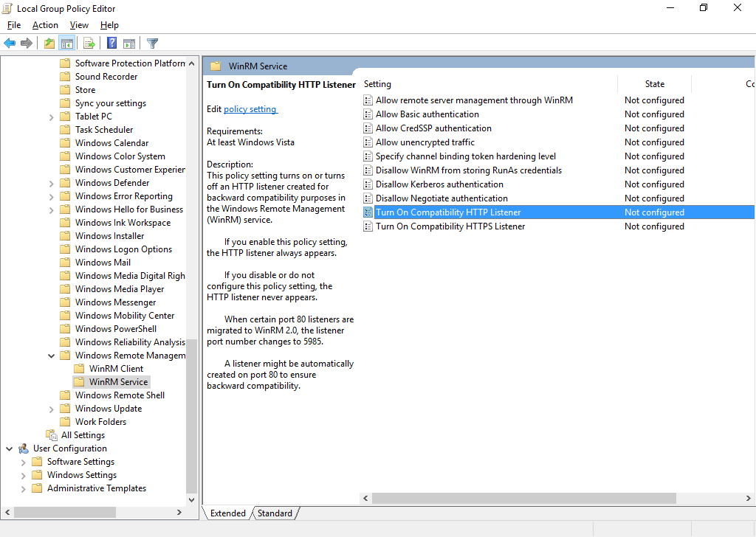756x537 pixels.
Task: Click the All Settings icon in tree
Action: [x=52, y=435]
